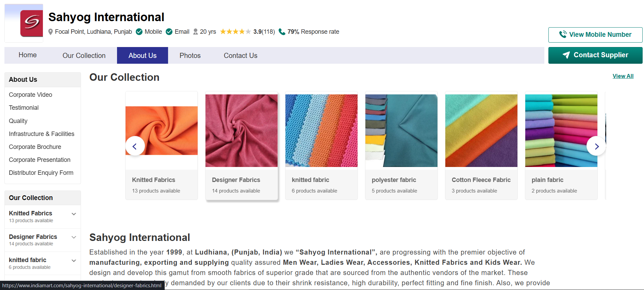
Task: Open the Cotton Fleece Fabric thumbnail
Action: tap(481, 131)
